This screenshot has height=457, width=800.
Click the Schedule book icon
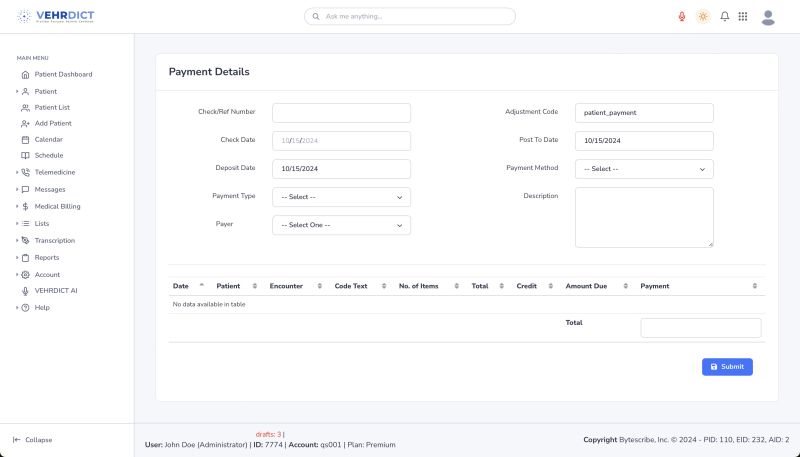[x=26, y=155]
